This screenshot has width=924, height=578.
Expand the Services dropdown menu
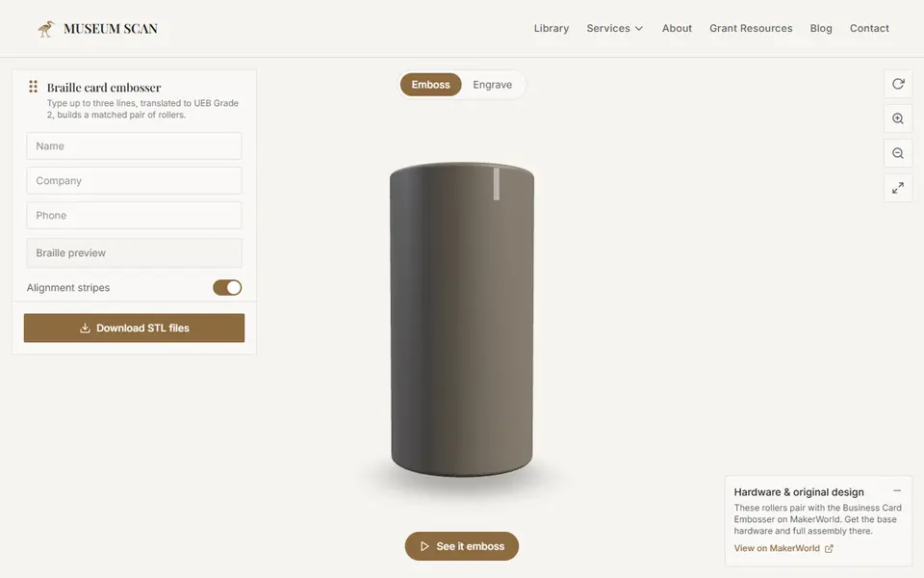tap(615, 28)
